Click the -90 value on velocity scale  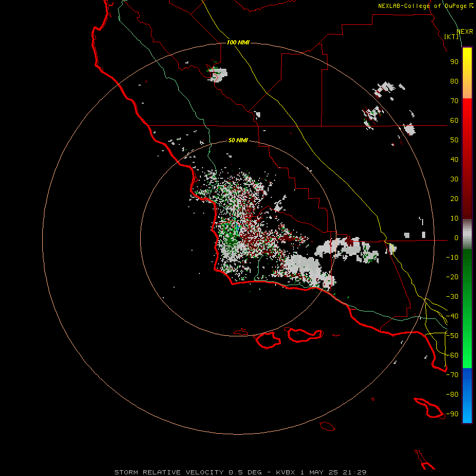[x=452, y=414]
